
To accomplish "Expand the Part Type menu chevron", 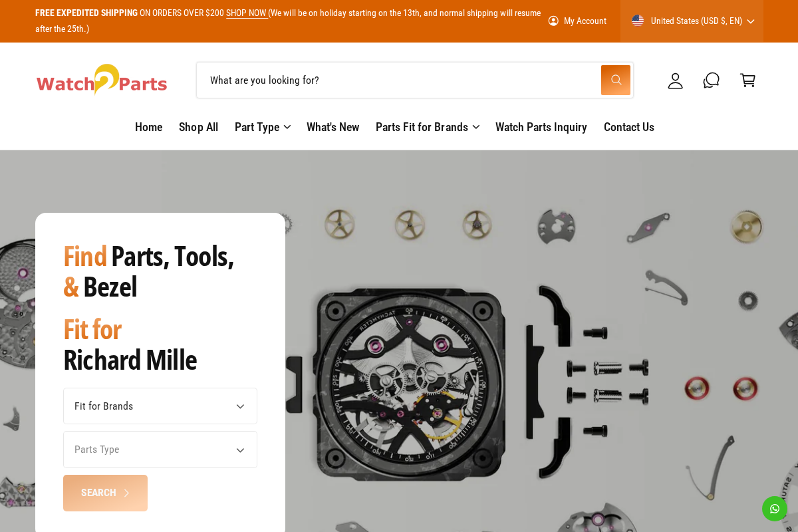I will [x=287, y=127].
